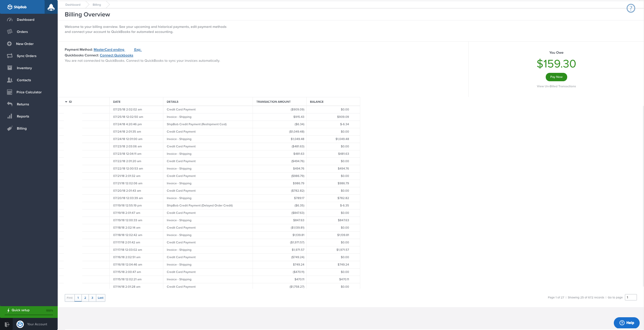Click the question mark help circle icon
This screenshot has height=330, width=644.
pyautogui.click(x=631, y=8)
